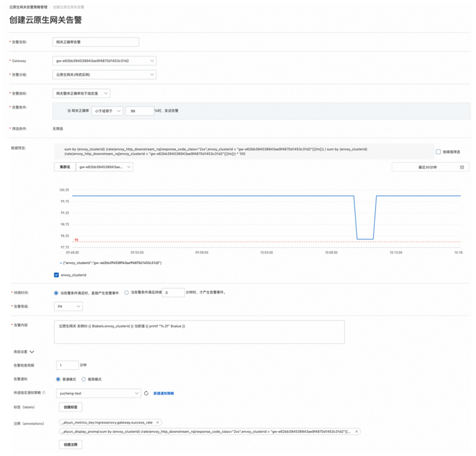Click the 新建通知策略 link
Screen dimensions: 476x456
164,393
